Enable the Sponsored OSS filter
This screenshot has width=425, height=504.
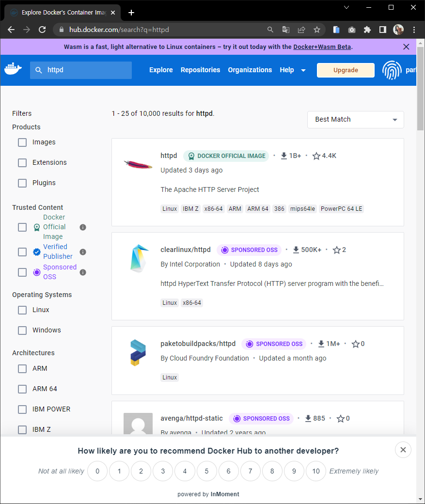[22, 272]
